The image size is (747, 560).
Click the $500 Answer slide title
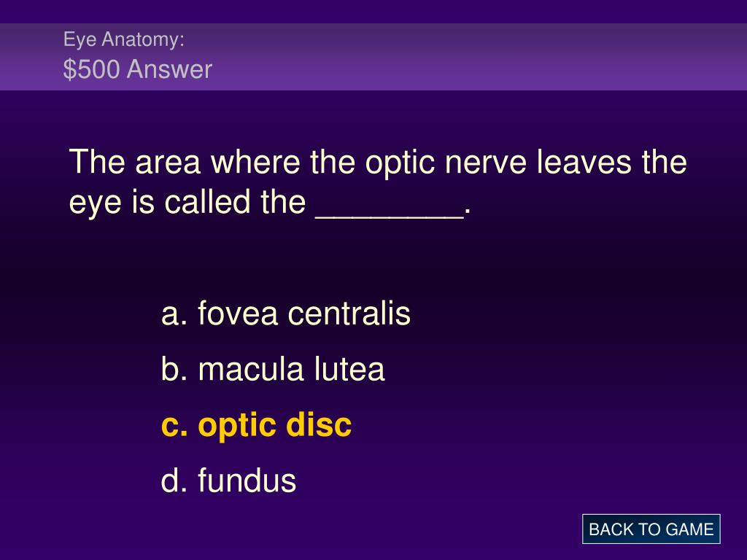point(138,69)
